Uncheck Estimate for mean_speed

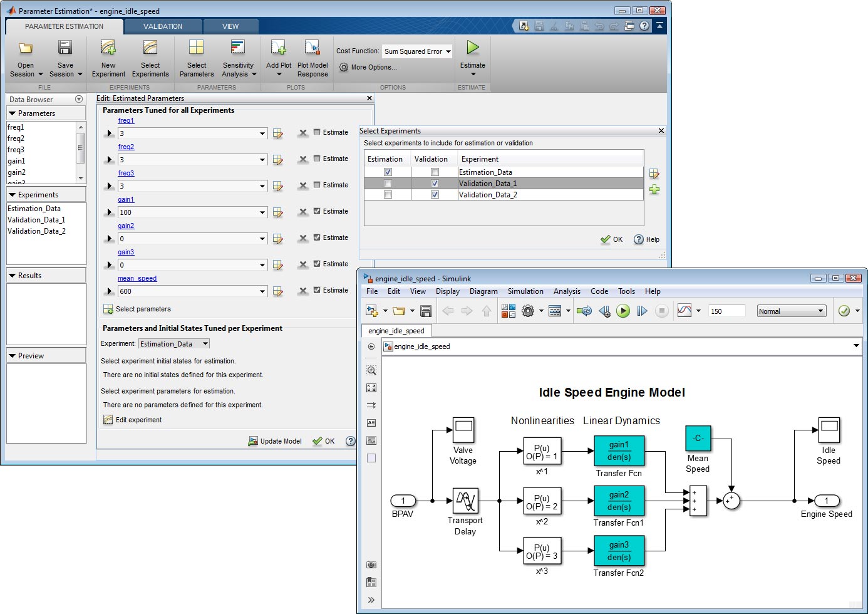pyautogui.click(x=317, y=290)
